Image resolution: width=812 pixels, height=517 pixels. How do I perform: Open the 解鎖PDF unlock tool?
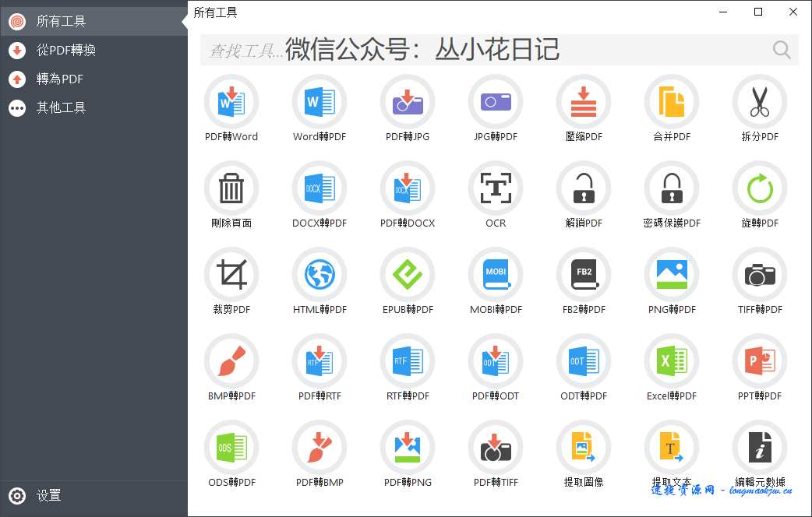[584, 188]
